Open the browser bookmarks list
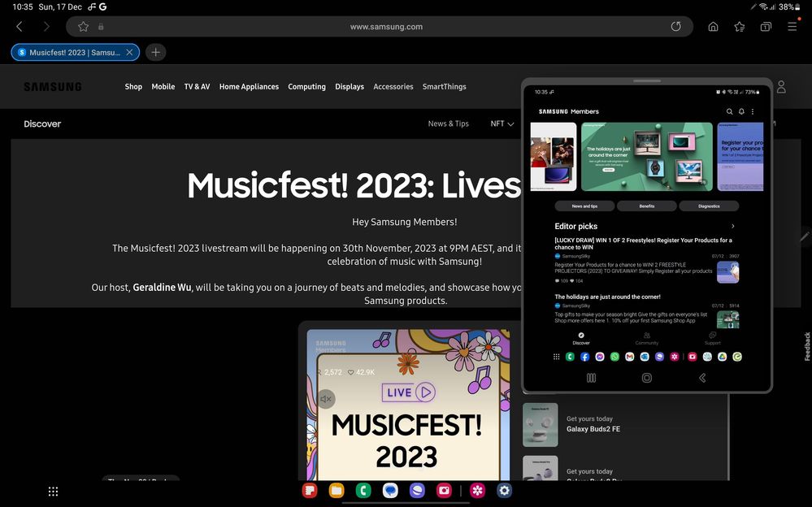Viewport: 812px width, 507px height. tap(740, 27)
